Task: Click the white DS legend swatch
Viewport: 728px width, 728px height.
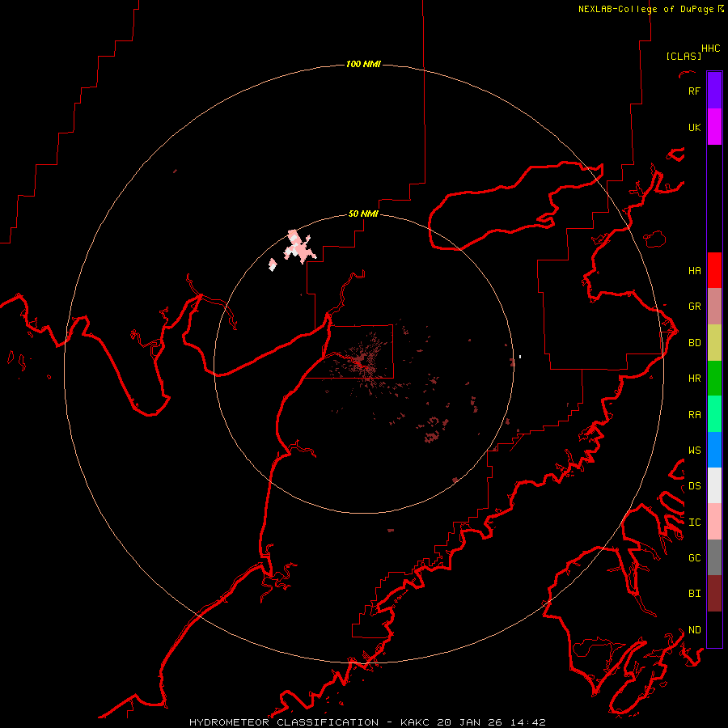Action: tap(714, 485)
